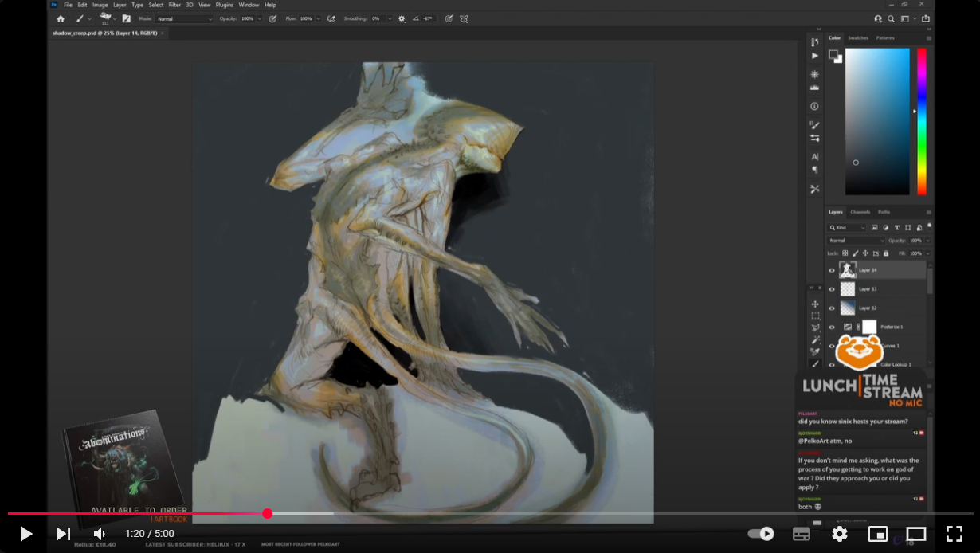Screen dimensions: 980x553
Task: Filter layers by pixel layer icon
Action: tap(874, 228)
